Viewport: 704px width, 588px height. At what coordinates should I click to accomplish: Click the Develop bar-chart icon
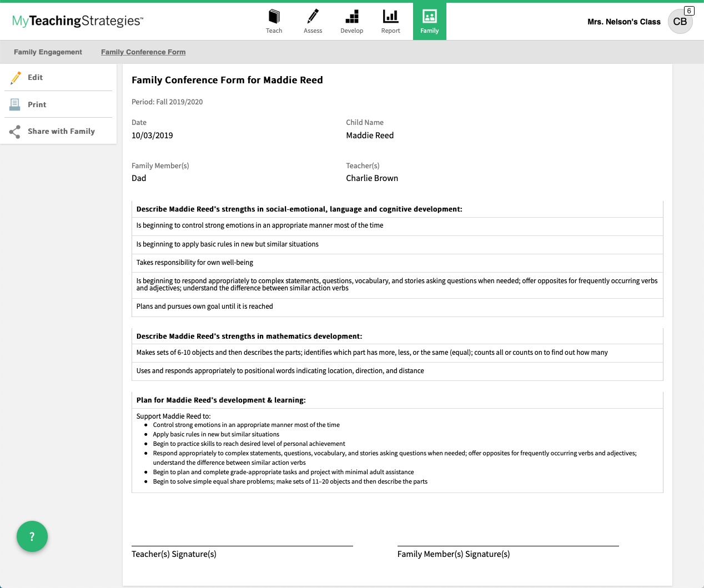click(352, 21)
